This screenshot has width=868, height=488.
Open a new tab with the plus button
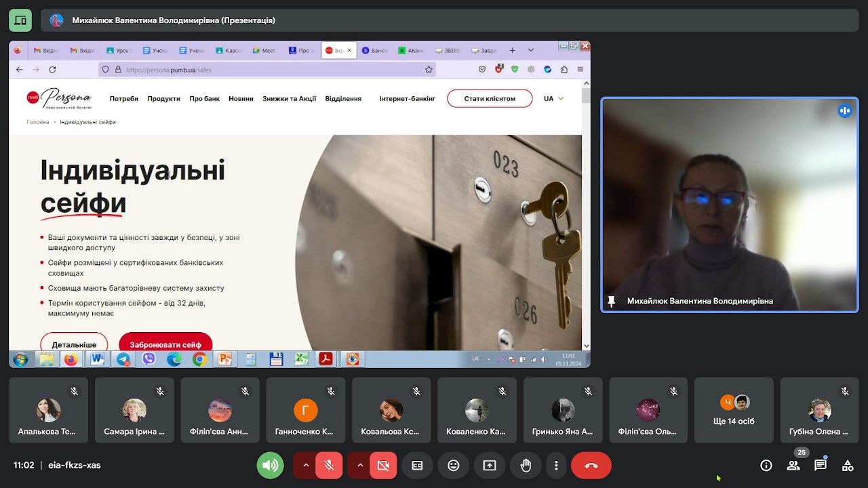(x=513, y=50)
